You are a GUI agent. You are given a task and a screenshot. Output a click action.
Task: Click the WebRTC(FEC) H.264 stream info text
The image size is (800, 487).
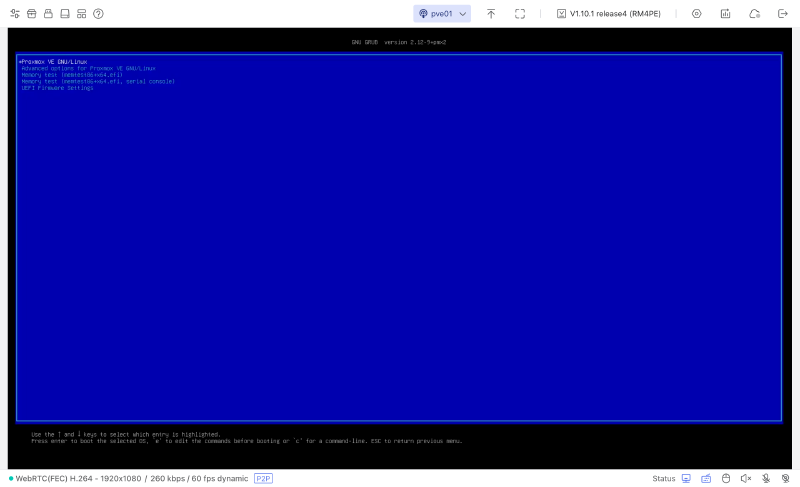coord(132,478)
